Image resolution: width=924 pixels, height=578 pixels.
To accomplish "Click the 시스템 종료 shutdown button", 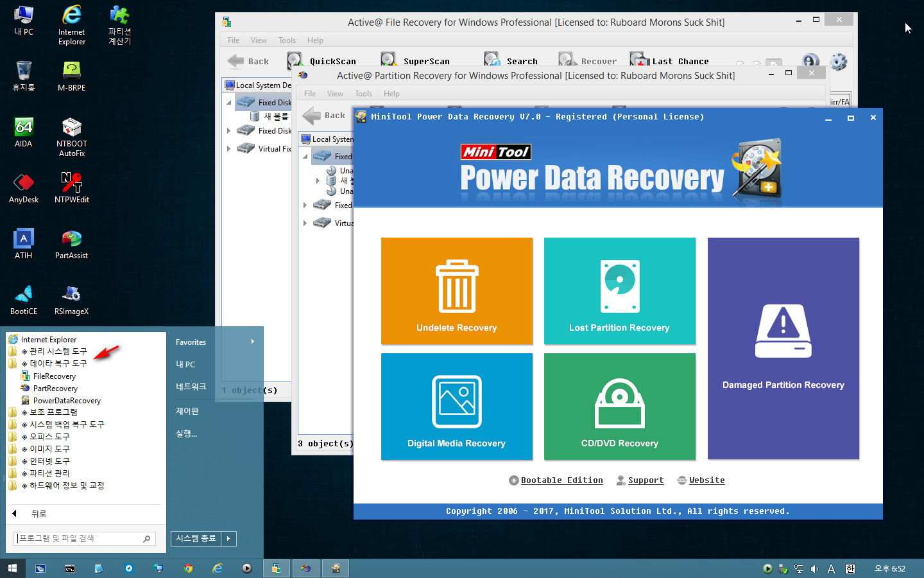I will tap(196, 538).
